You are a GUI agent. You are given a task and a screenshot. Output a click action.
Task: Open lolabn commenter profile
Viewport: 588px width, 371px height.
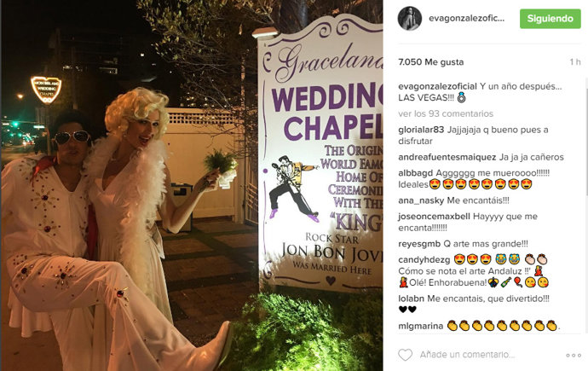(411, 299)
